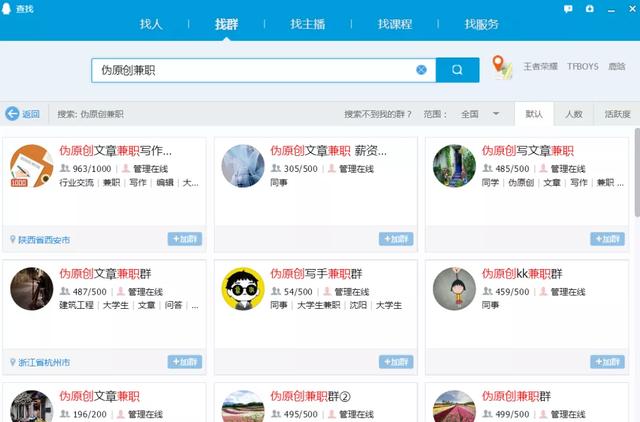Click 加群 on 伪原创kk兼职群
Image resolution: width=640 pixels, height=422 pixels.
606,362
